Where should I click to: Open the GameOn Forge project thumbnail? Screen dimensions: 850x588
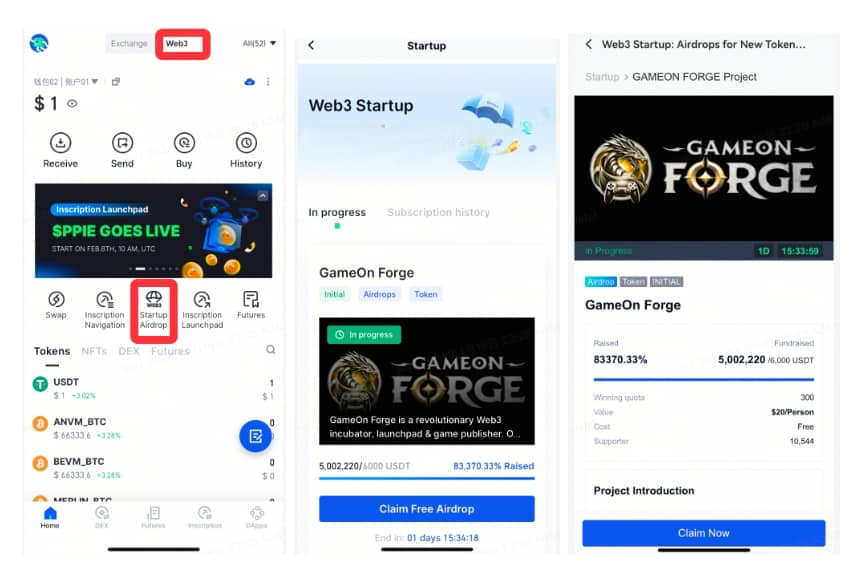427,381
